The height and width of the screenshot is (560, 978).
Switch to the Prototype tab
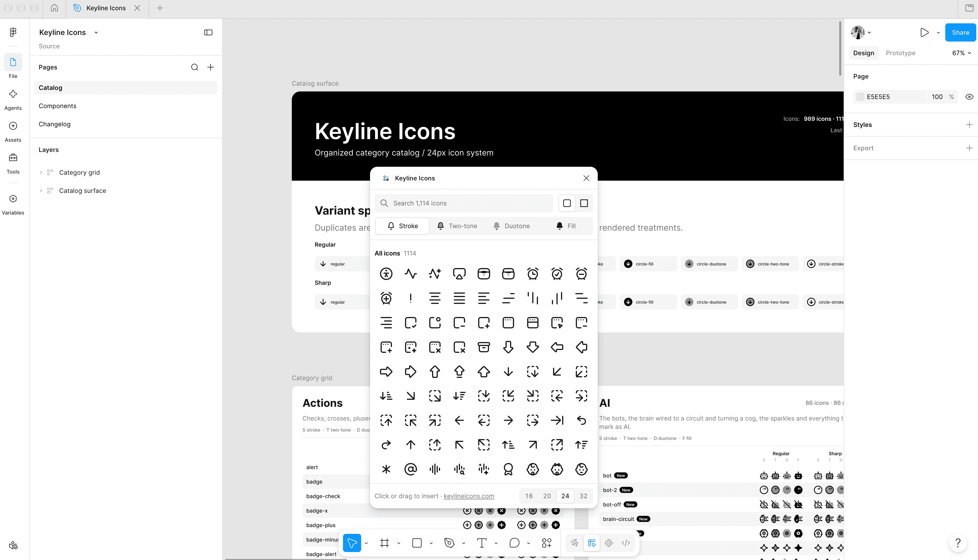coord(900,53)
